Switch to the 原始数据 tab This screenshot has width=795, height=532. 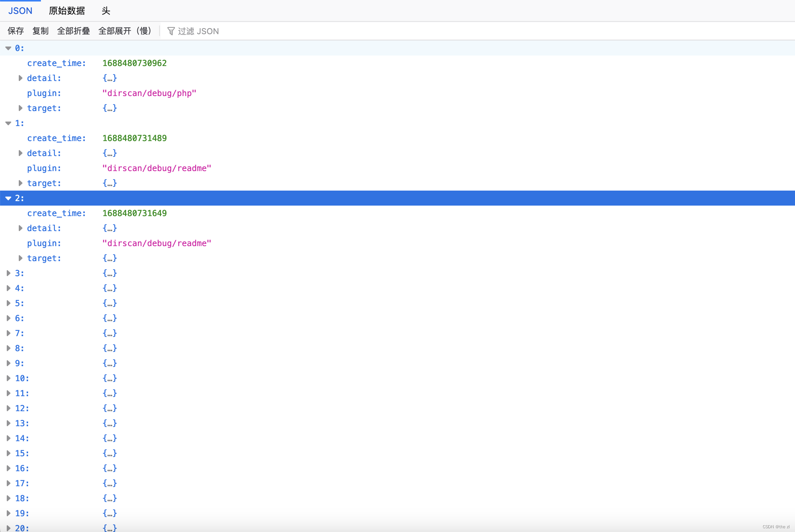coord(67,11)
